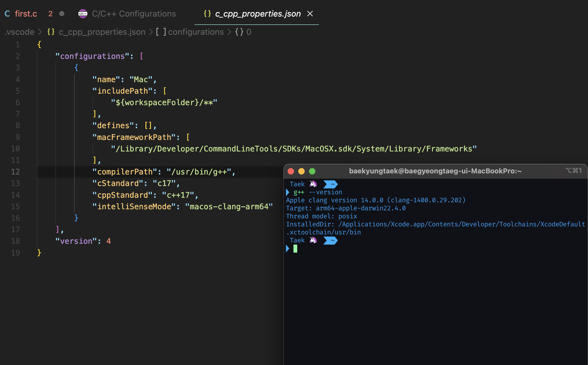588x365 pixels.
Task: Click the unicorn emoji in first terminal prompt
Action: point(313,184)
